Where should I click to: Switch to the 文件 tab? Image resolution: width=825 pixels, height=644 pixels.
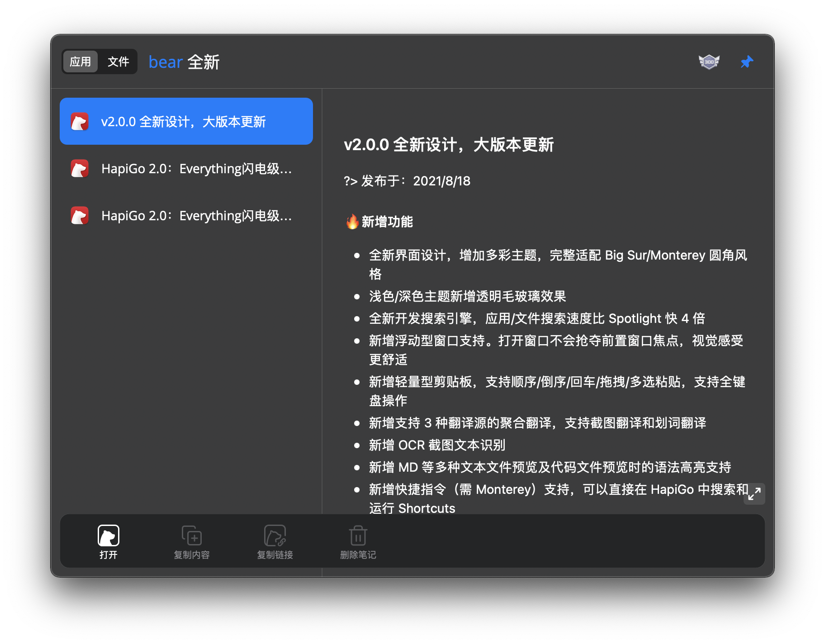pyautogui.click(x=118, y=62)
